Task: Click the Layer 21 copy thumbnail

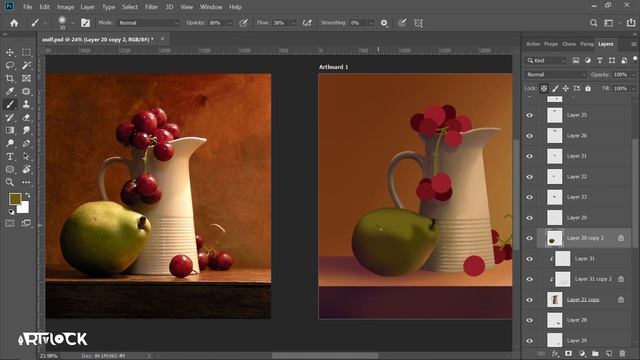Action: [x=554, y=300]
